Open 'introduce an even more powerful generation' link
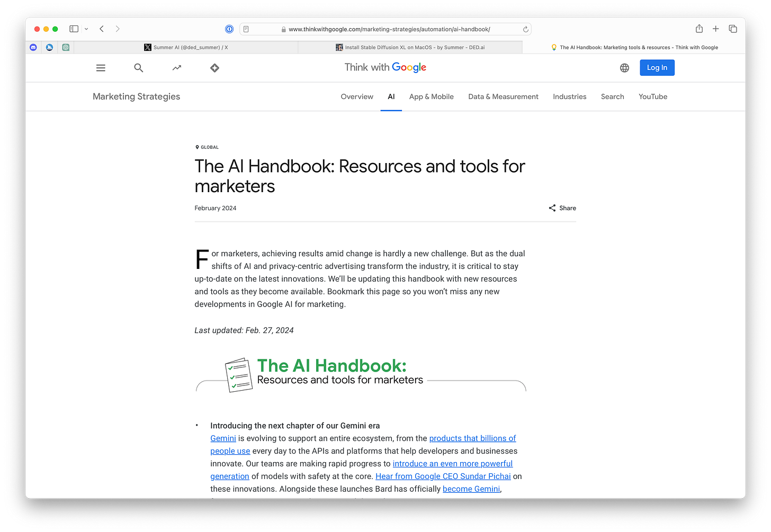771x532 pixels. pyautogui.click(x=453, y=464)
